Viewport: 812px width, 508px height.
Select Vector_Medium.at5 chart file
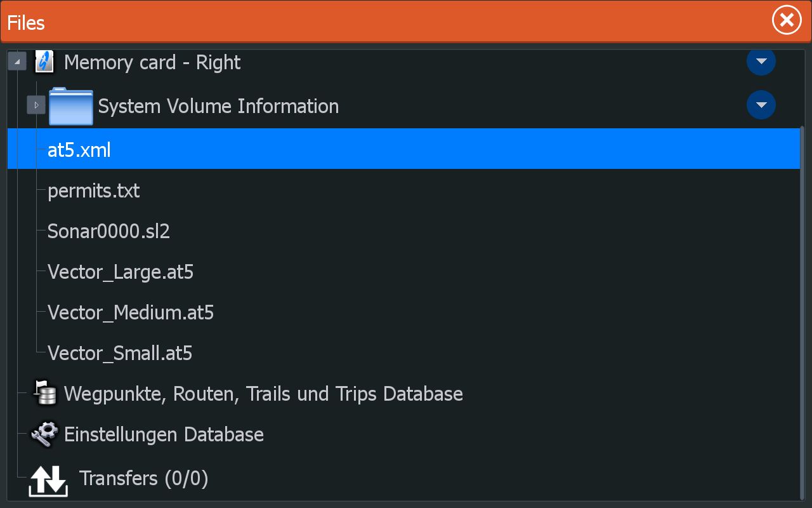131,312
